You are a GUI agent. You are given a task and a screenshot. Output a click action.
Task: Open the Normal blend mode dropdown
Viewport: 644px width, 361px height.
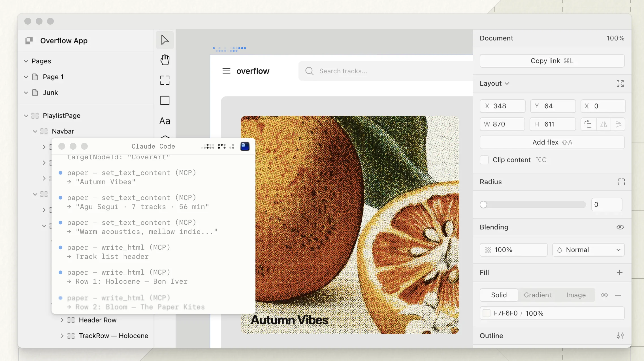click(588, 250)
